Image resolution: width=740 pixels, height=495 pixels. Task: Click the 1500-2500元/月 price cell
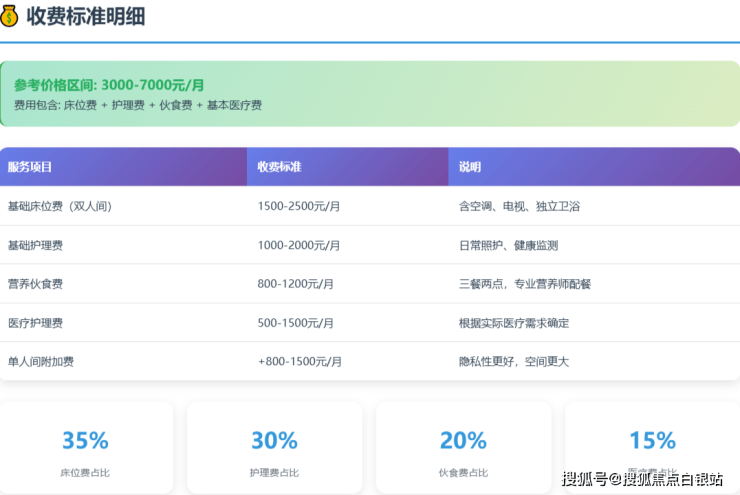pyautogui.click(x=299, y=206)
